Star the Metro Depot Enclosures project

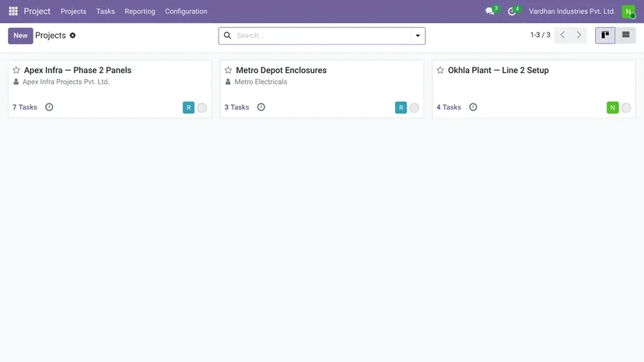click(228, 70)
